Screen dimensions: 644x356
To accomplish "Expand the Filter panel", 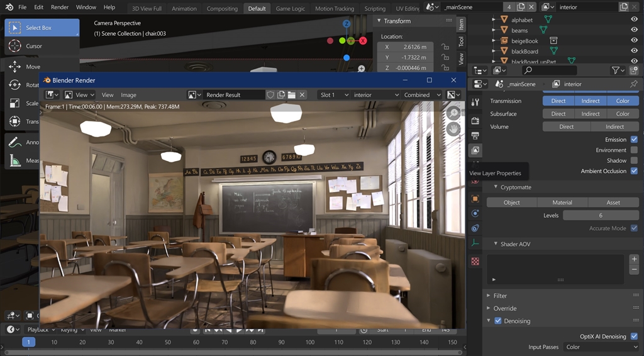I will coord(501,296).
